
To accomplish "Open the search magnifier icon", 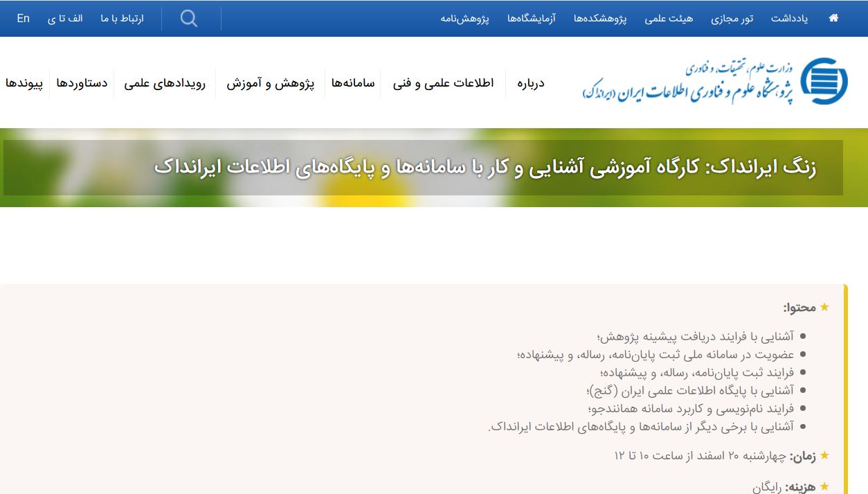I will (x=189, y=19).
